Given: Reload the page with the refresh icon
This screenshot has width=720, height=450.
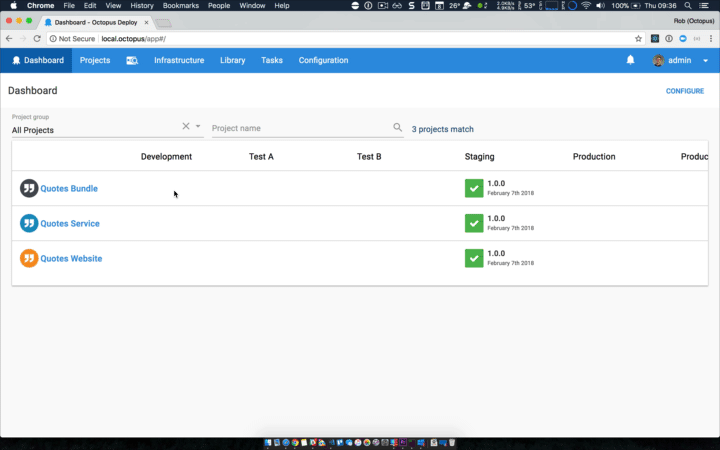Looking at the screenshot, I should (37, 39).
